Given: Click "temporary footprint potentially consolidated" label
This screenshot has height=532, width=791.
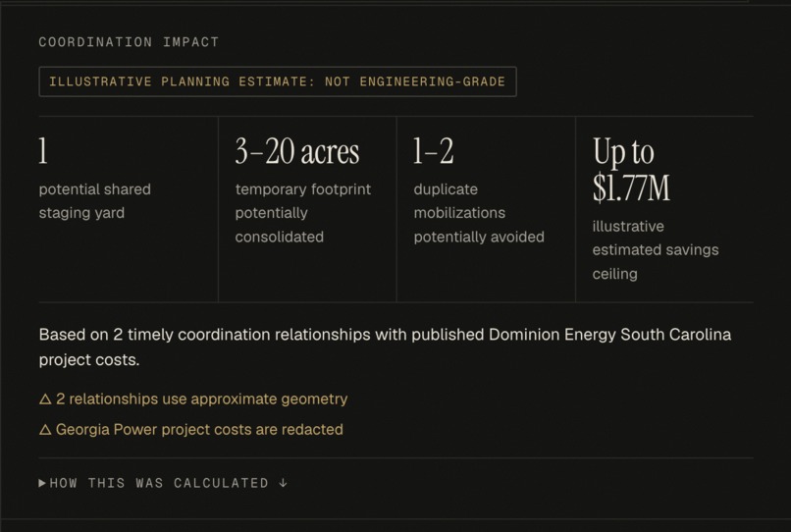Looking at the screenshot, I should pos(302,213).
